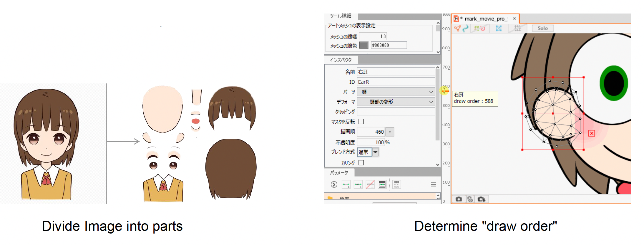Click the delete parameter keys icon
Image resolution: width=644 pixels, height=245 pixels.
(x=370, y=184)
